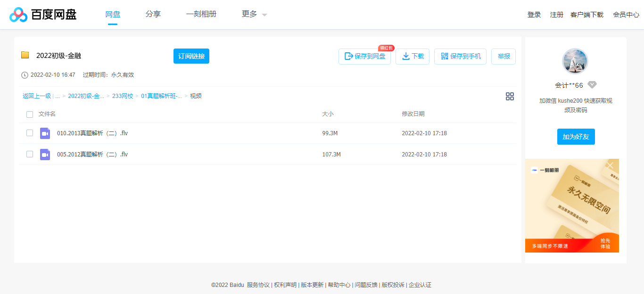This screenshot has height=294, width=644.
Task: Expand the 更多 dropdown menu
Action: (x=254, y=15)
